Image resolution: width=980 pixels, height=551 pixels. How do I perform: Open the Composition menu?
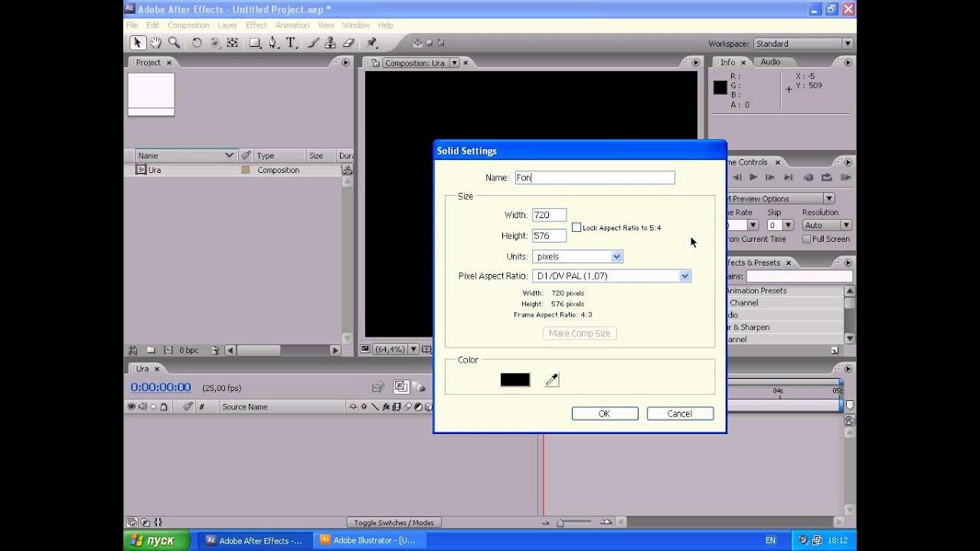pos(188,25)
